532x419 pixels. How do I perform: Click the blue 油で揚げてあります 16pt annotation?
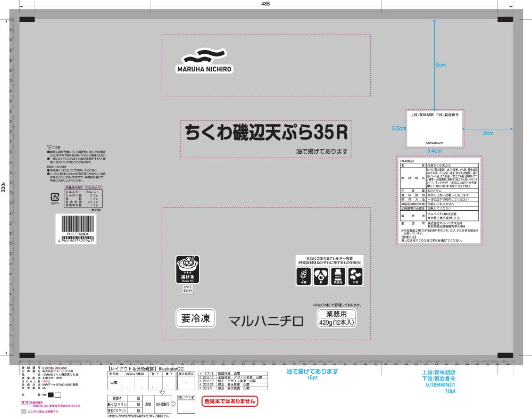312,374
